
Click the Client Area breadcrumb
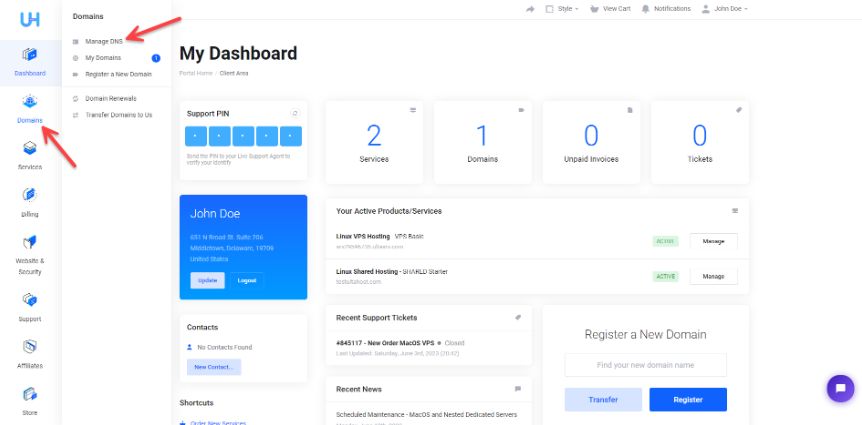coord(234,73)
